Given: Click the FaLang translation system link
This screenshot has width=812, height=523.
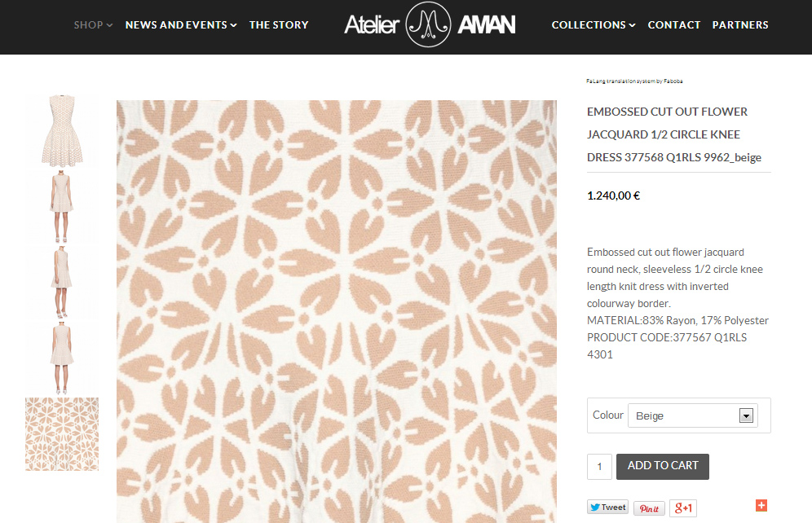Looking at the screenshot, I should (x=634, y=81).
